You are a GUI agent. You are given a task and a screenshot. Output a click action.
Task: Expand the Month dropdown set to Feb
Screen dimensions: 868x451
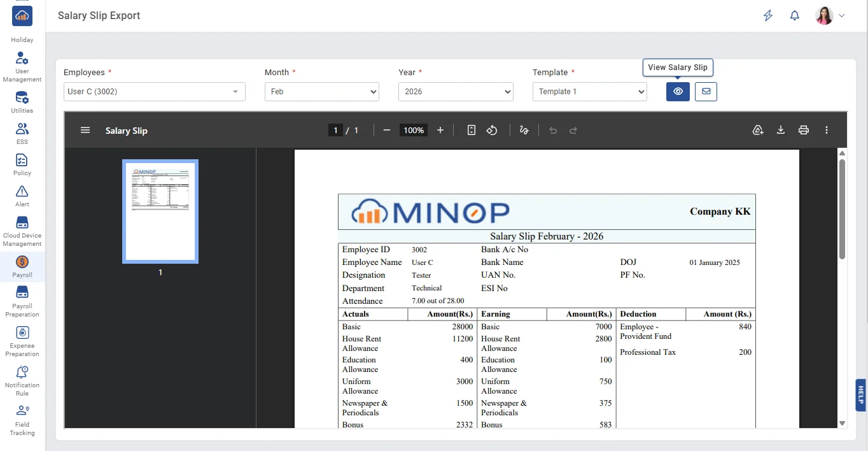pos(321,92)
